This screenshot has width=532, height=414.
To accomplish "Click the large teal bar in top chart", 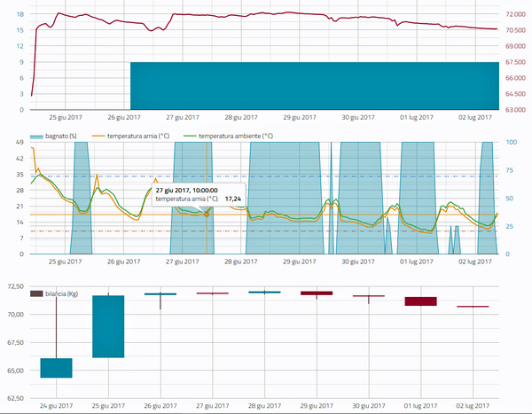I will (x=310, y=86).
